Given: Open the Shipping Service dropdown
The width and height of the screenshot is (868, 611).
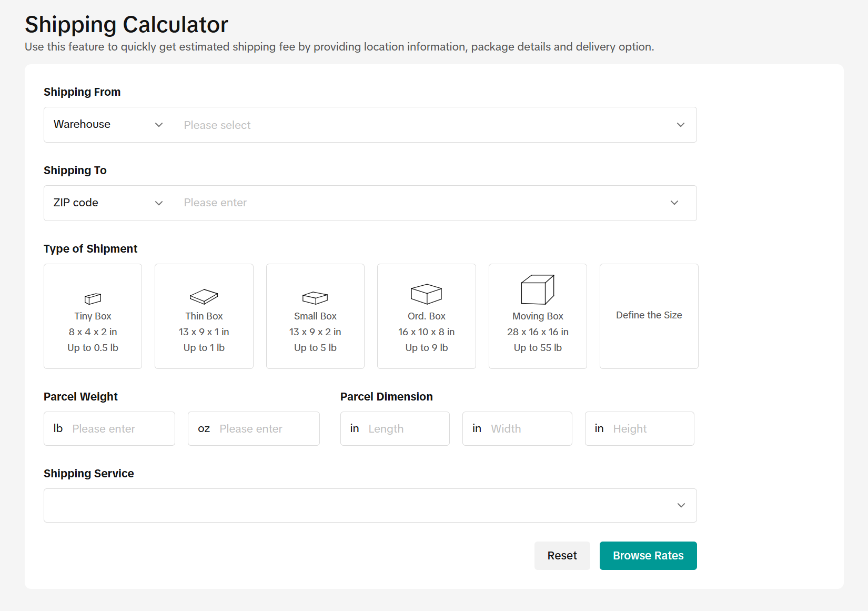Looking at the screenshot, I should click(370, 505).
